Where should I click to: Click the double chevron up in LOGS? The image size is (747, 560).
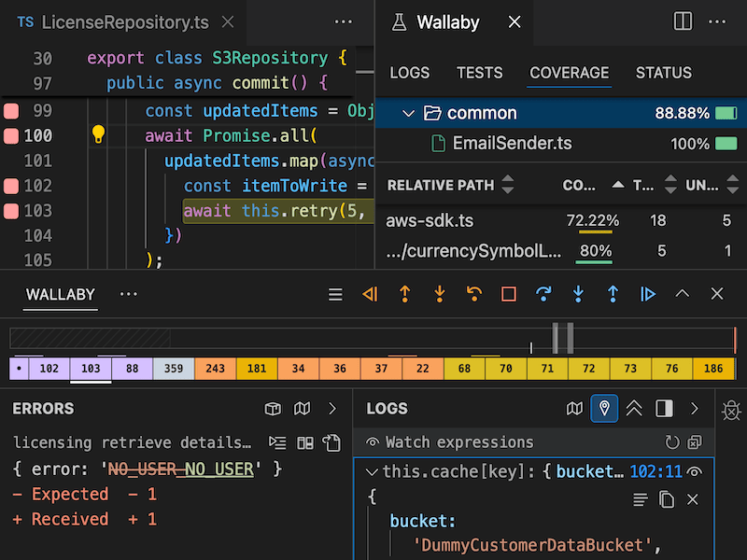[634, 408]
